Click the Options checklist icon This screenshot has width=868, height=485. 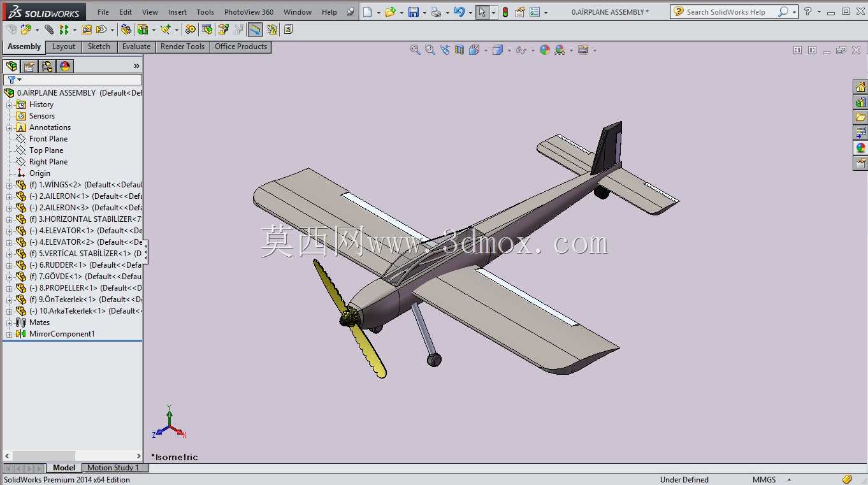535,12
